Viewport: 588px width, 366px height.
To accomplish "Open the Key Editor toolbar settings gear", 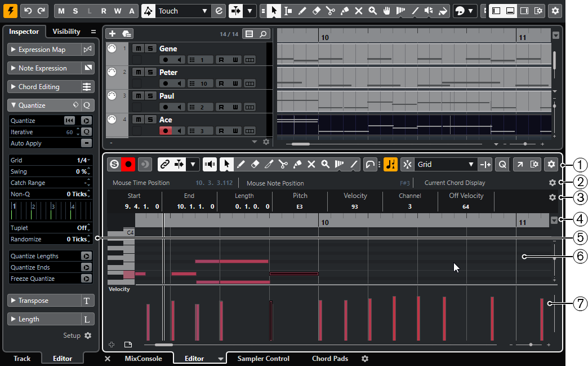I will (551, 164).
